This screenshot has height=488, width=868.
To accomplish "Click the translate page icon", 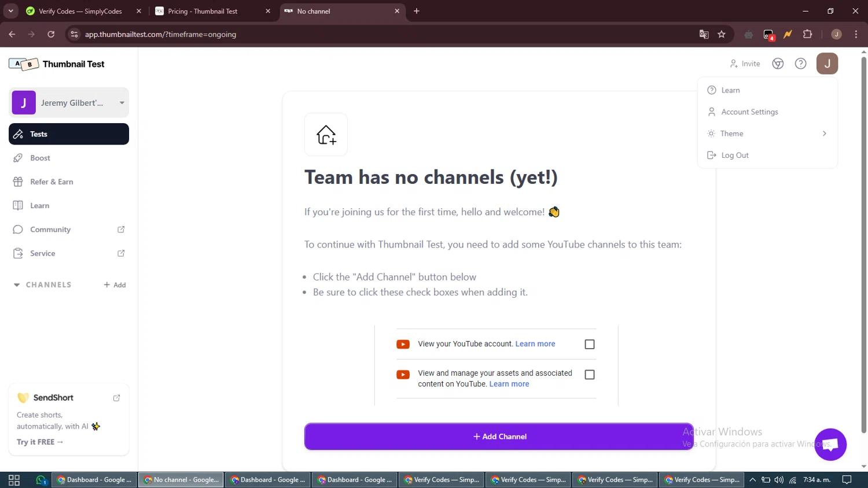I will coord(704,34).
